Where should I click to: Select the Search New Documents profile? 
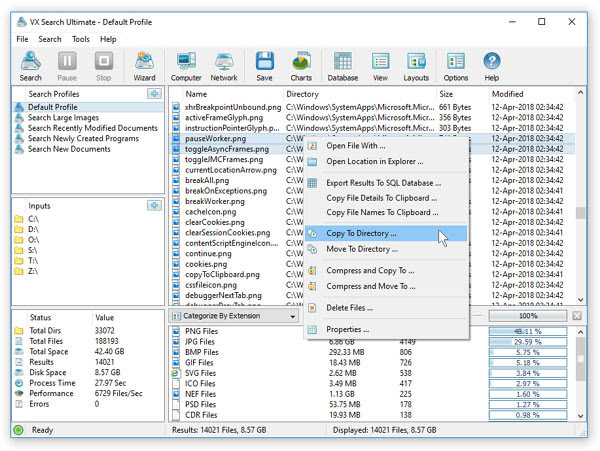coord(88,149)
